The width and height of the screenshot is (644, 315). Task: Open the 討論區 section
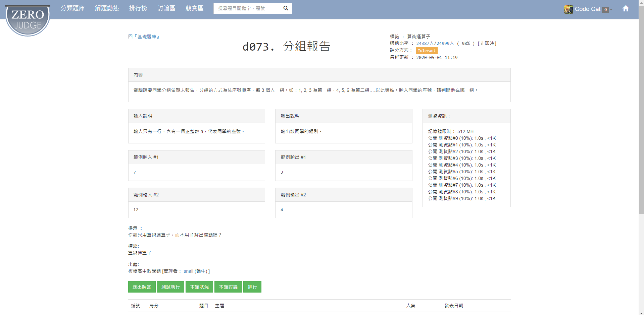[166, 8]
